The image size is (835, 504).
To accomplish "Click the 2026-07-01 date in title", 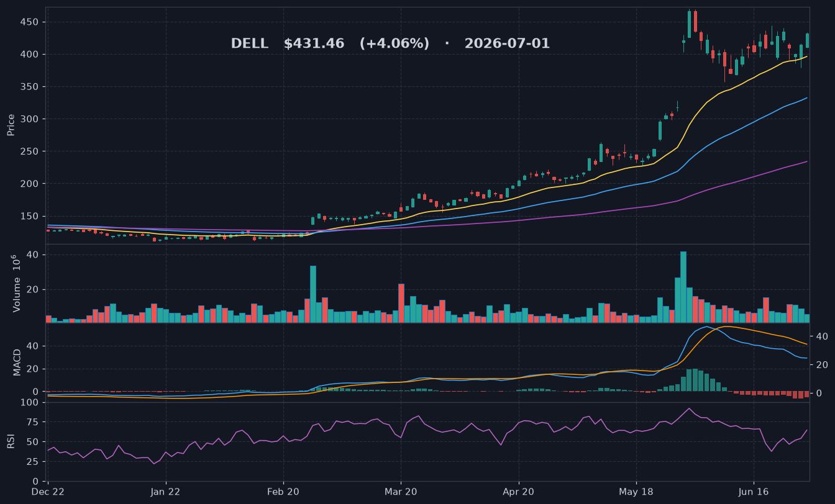I will click(507, 44).
